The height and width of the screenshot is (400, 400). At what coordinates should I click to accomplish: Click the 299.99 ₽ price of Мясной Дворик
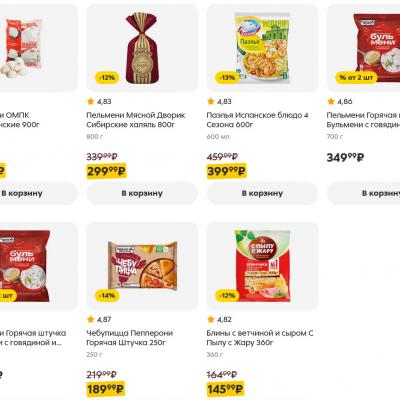coord(106,171)
